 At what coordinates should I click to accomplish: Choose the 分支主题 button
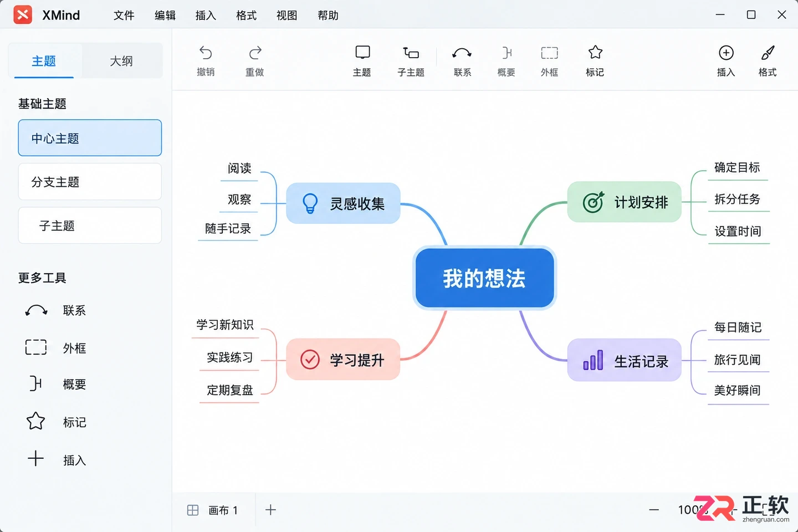(x=90, y=182)
